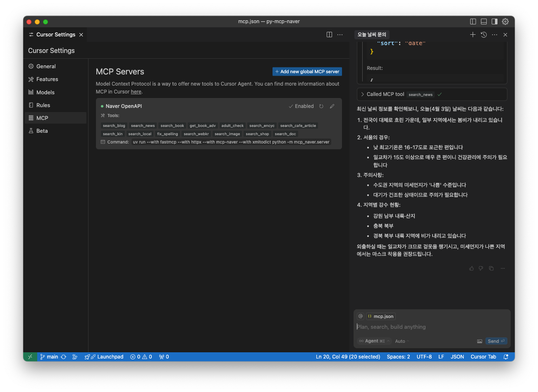Screen dimensions: 538x392
Task: Split the editor with the layout icon
Action: pos(329,35)
